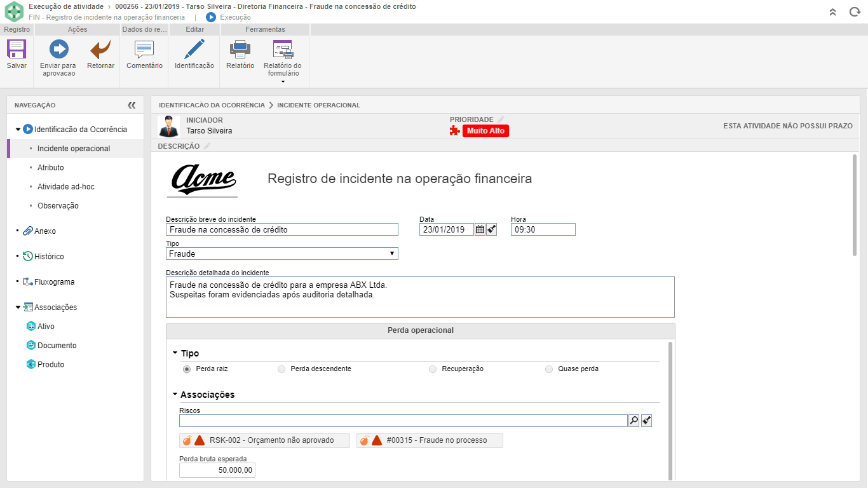Collapse the Associações section in Perda operacional
The height and width of the screenshot is (488, 868).
coord(175,395)
